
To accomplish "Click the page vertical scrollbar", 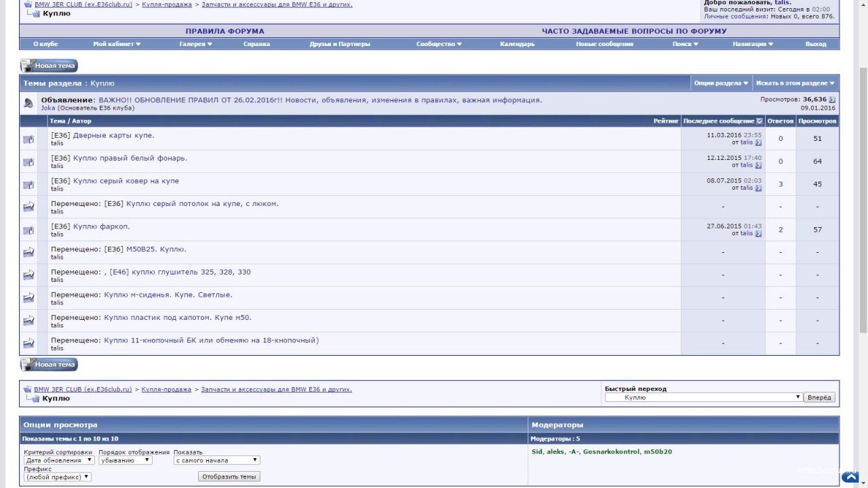I will coord(863,203).
